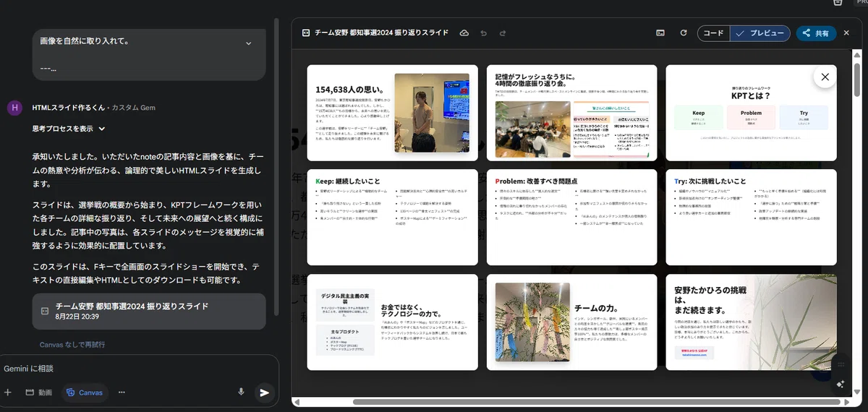Screen dimensions: 868x412
Task: Click the chat panel vertical scrollbar
Action: pos(276,166)
